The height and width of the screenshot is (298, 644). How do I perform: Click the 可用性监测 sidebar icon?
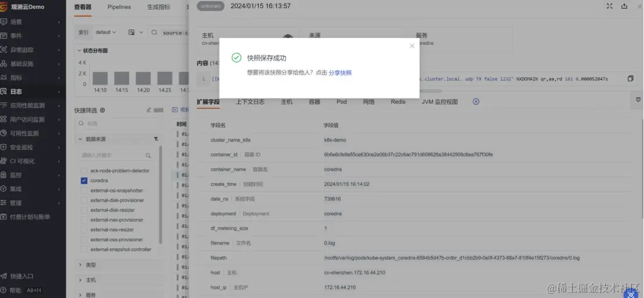3,134
